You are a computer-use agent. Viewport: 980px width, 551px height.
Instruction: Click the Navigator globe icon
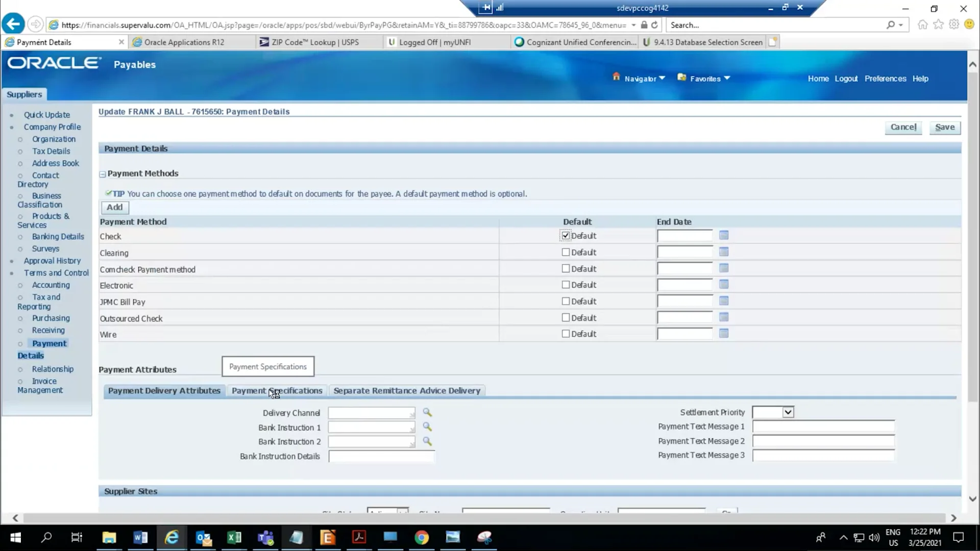616,78
